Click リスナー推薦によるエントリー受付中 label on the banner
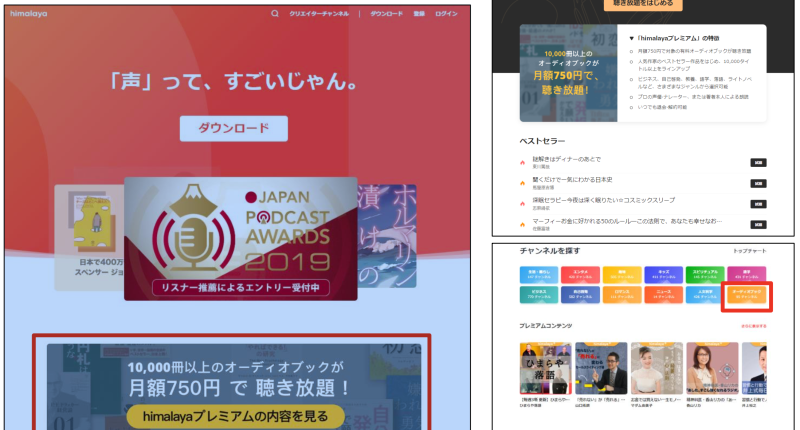Viewport: 800px width, 430px height. click(240, 288)
